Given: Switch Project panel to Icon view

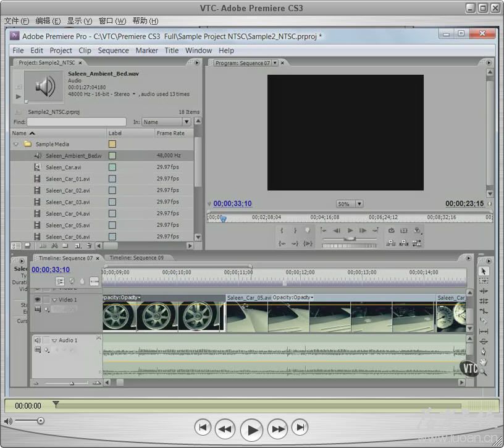Looking at the screenshot, I should click(x=27, y=246).
